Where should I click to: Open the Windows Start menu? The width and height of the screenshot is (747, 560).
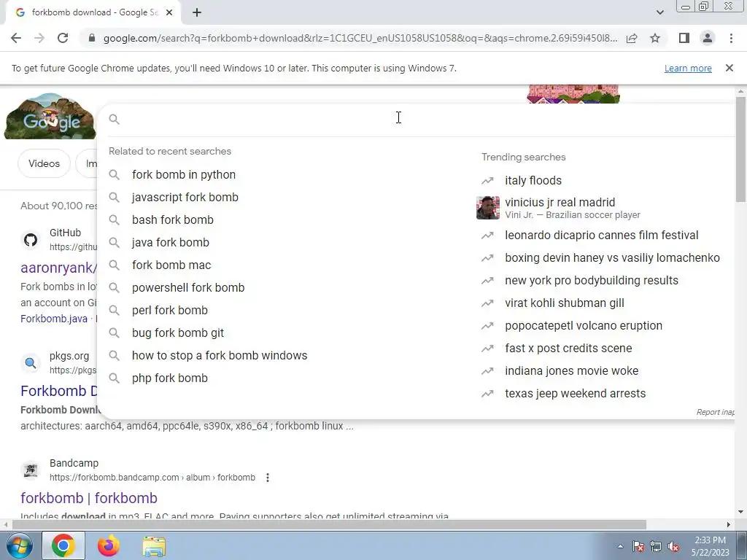tap(19, 545)
